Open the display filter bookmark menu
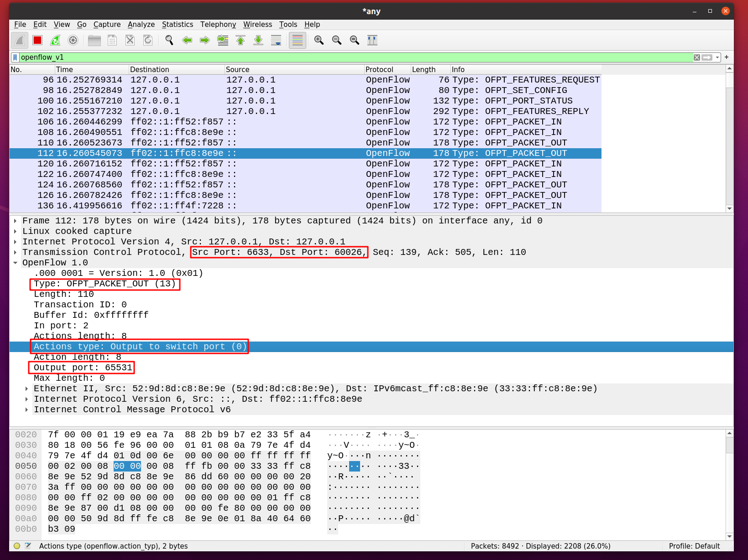Viewport: 748px width, 560px height. tap(15, 57)
